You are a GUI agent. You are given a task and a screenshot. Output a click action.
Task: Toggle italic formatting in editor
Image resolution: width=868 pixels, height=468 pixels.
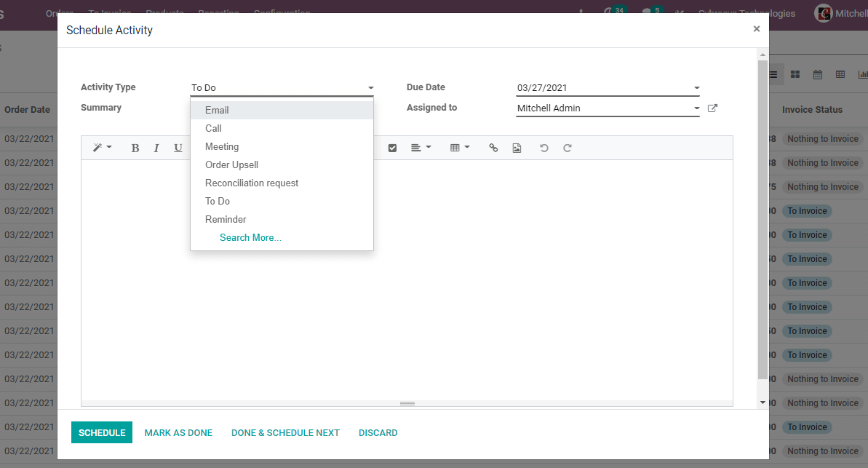156,148
